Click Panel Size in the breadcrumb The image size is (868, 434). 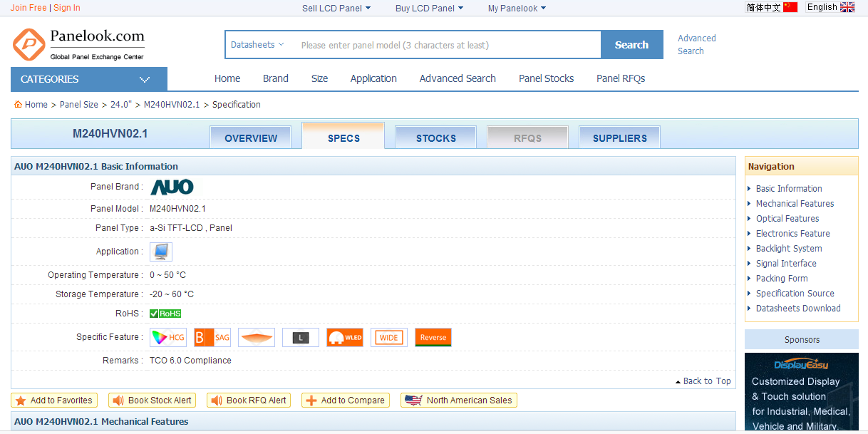click(x=79, y=105)
